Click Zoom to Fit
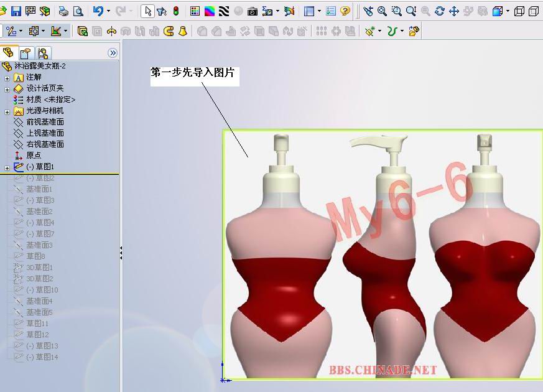 (x=382, y=11)
